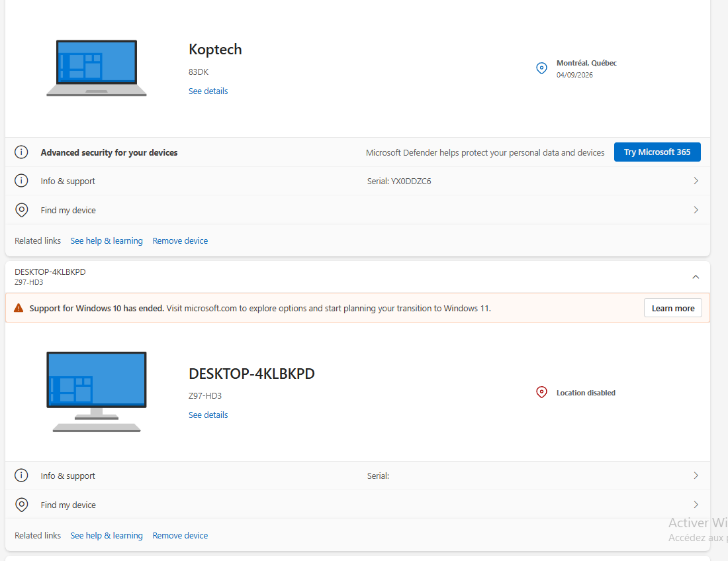This screenshot has width=728, height=561.
Task: Click the pin icon in DESKTOP-4KLBKPD Find my device row
Action: click(x=21, y=505)
